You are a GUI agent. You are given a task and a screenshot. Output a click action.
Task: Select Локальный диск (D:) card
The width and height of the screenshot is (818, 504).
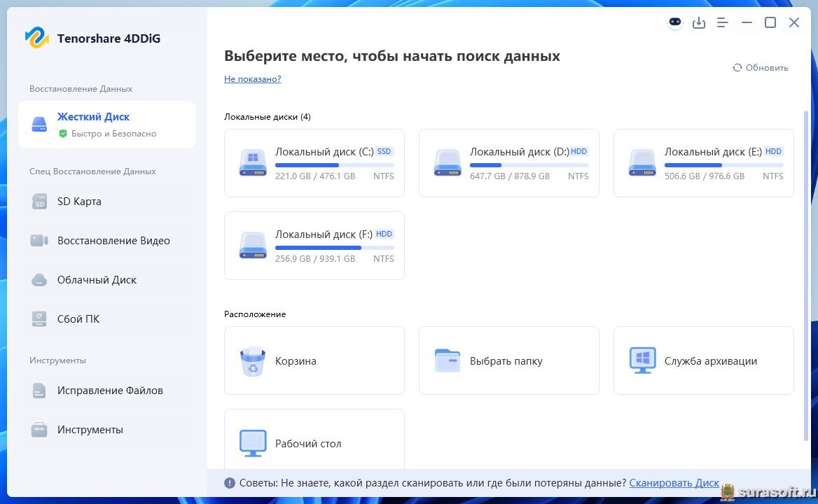tap(508, 163)
